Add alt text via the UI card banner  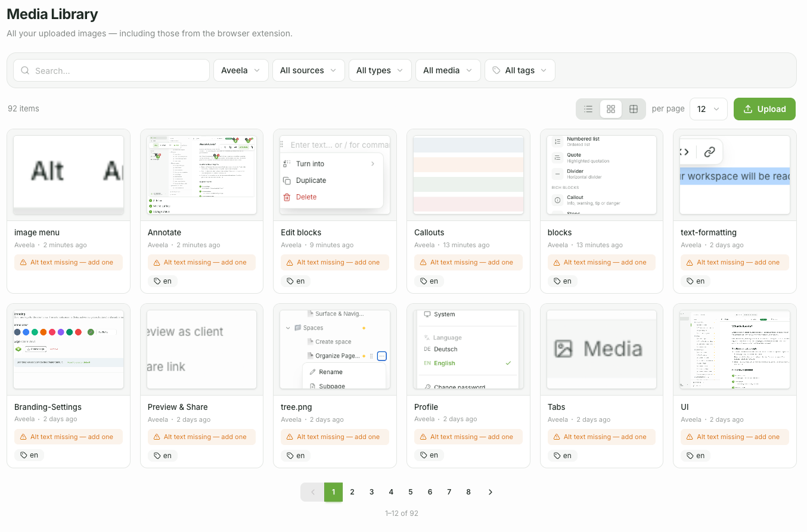point(734,437)
